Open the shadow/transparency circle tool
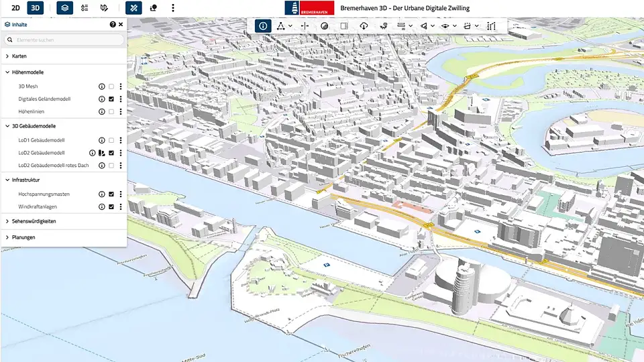The height and width of the screenshot is (362, 644). click(325, 26)
